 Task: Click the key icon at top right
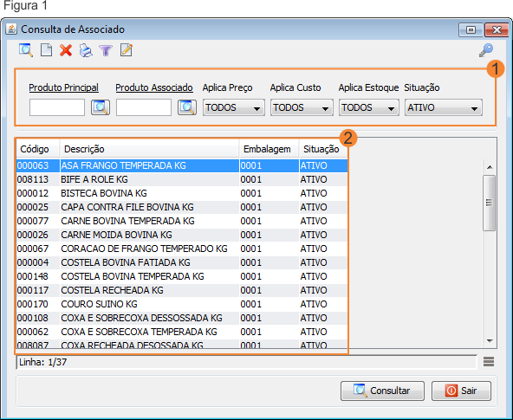486,50
